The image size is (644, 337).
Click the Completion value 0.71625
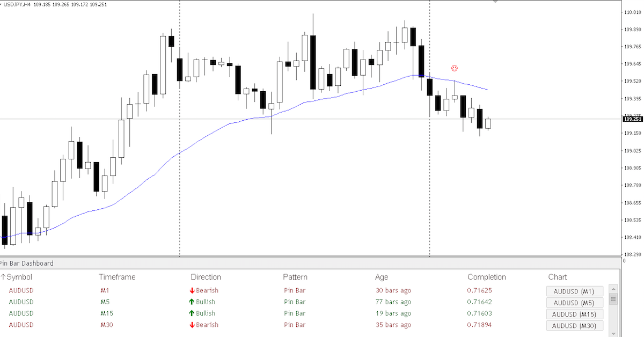click(x=478, y=290)
